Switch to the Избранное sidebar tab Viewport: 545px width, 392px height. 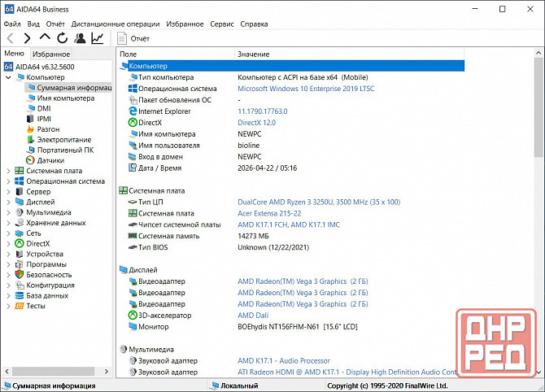tap(51, 54)
